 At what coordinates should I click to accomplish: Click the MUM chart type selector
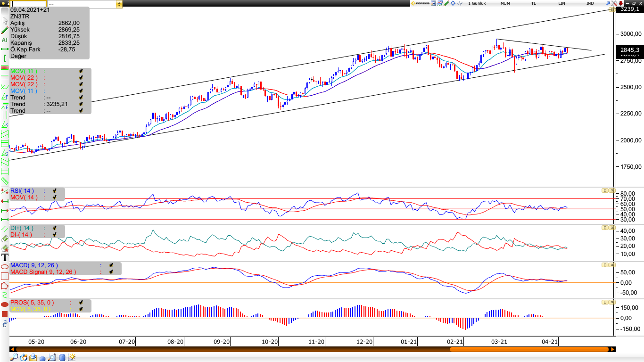coord(505,3)
